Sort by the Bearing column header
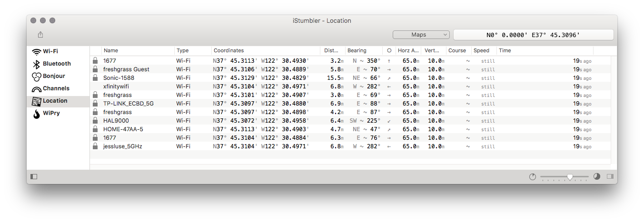 [363, 50]
